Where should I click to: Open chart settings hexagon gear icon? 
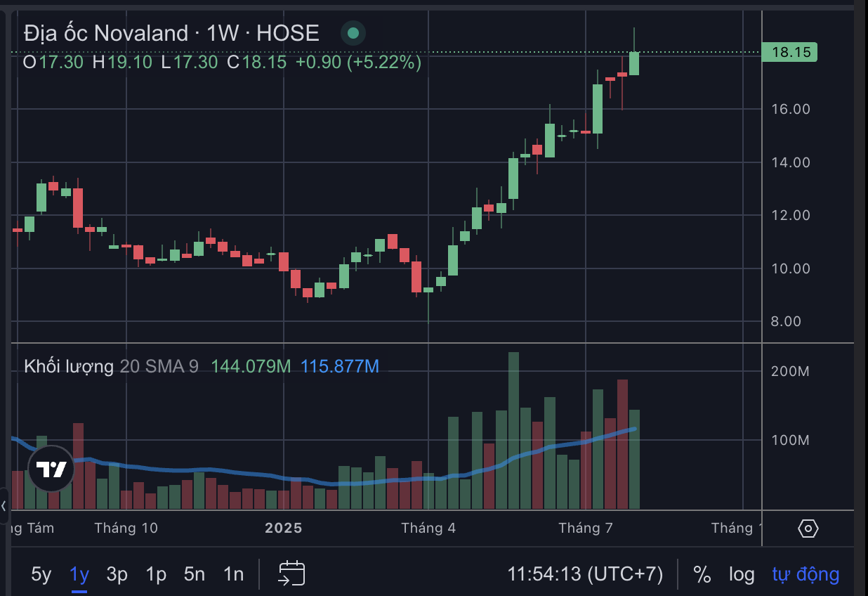click(808, 528)
